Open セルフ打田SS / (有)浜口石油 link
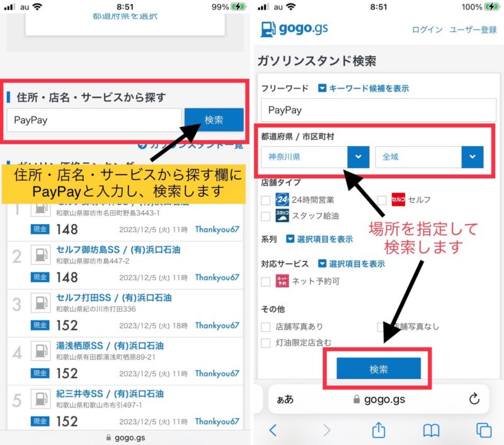 pyautogui.click(x=114, y=298)
